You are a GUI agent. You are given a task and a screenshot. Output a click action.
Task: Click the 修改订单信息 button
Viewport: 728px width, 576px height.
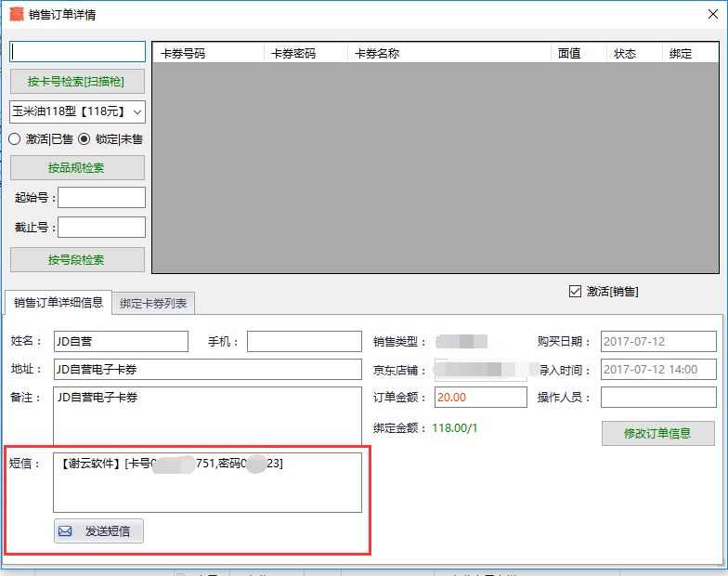point(657,433)
